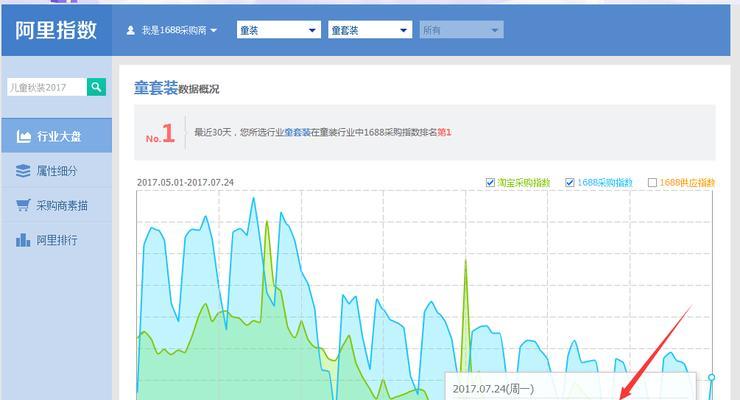Click the 阿里指数 logo

(56, 30)
